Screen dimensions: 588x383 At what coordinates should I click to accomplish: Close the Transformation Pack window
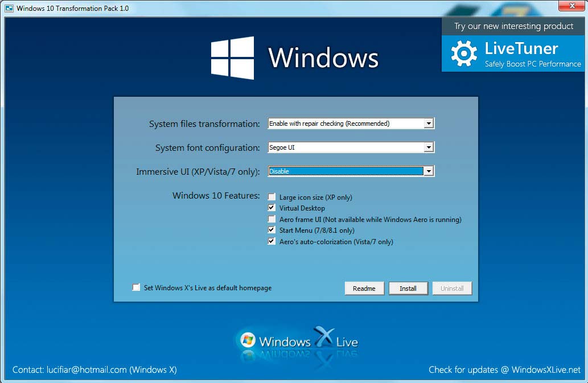(572, 6)
